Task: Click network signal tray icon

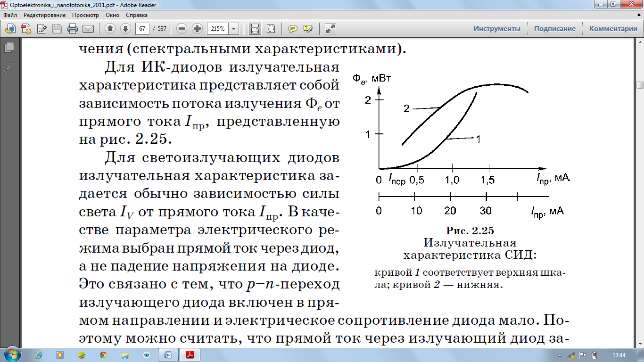Action: pos(571,355)
